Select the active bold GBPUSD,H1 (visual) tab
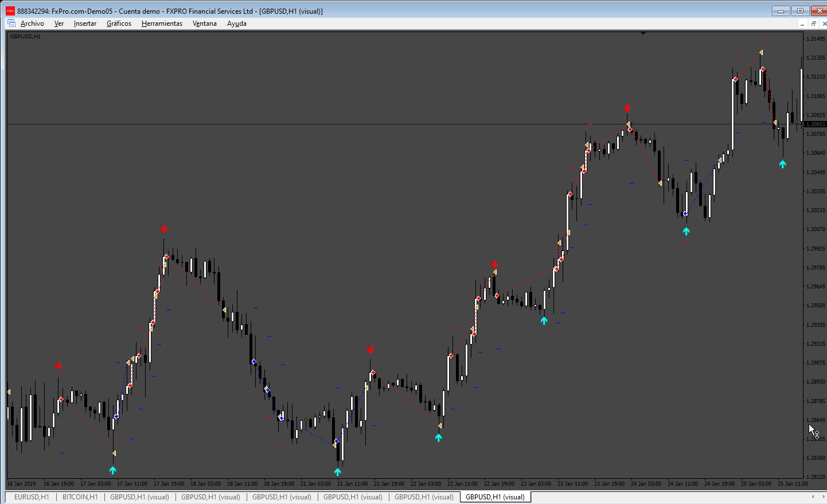Viewport: 827px width, 504px height. click(495, 497)
